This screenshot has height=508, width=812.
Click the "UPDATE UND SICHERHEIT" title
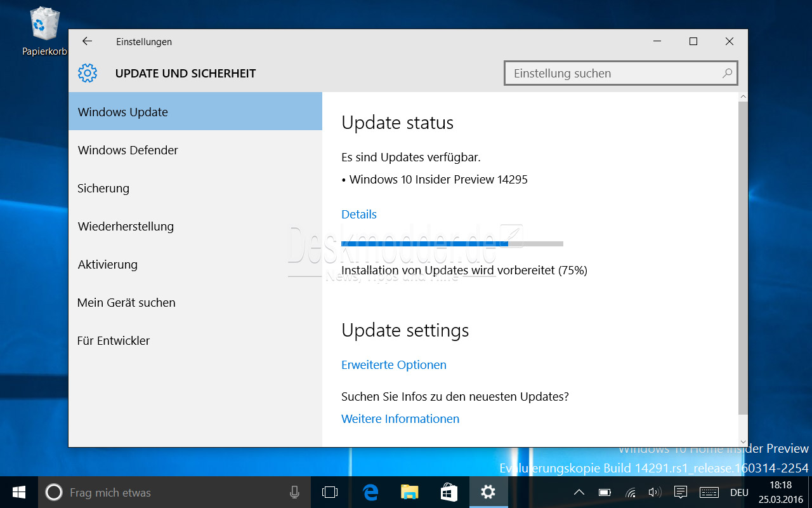coord(185,73)
